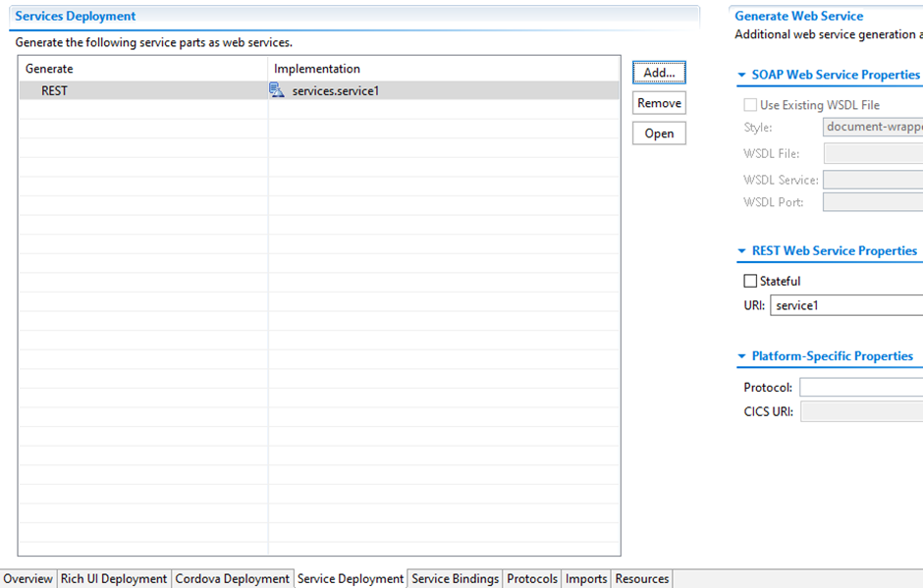The width and height of the screenshot is (923, 588).
Task: Click the Protocol field
Action: (861, 388)
